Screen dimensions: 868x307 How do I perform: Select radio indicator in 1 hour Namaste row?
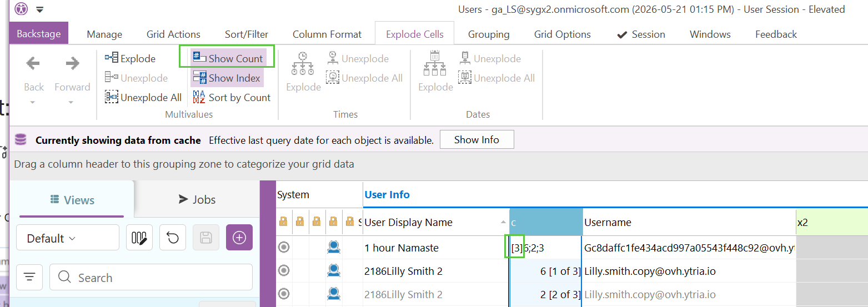pyautogui.click(x=284, y=248)
